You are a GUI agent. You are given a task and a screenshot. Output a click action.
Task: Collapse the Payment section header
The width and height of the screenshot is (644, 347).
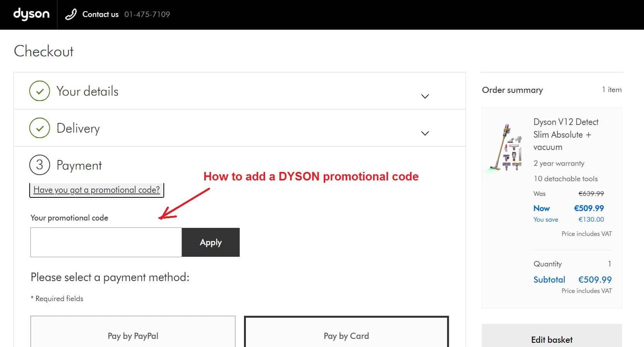click(79, 165)
